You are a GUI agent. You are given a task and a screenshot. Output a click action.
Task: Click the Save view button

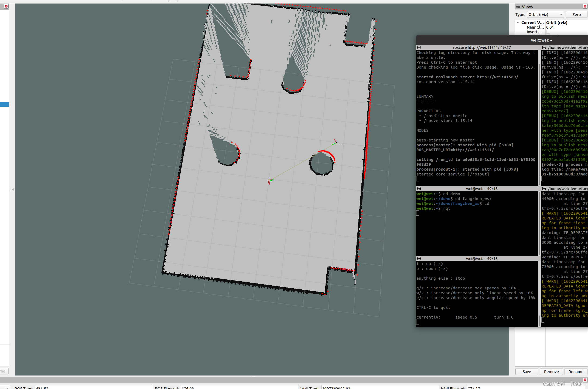tap(527, 372)
